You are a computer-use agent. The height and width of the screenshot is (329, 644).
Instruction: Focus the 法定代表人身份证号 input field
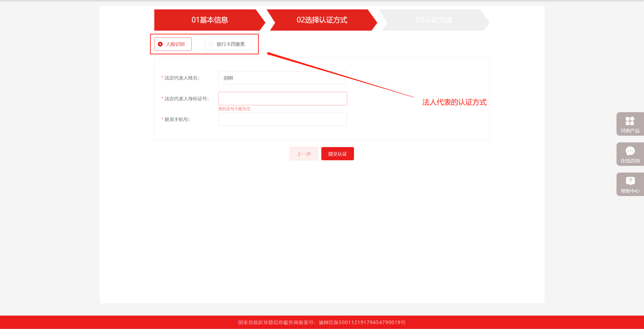click(282, 99)
